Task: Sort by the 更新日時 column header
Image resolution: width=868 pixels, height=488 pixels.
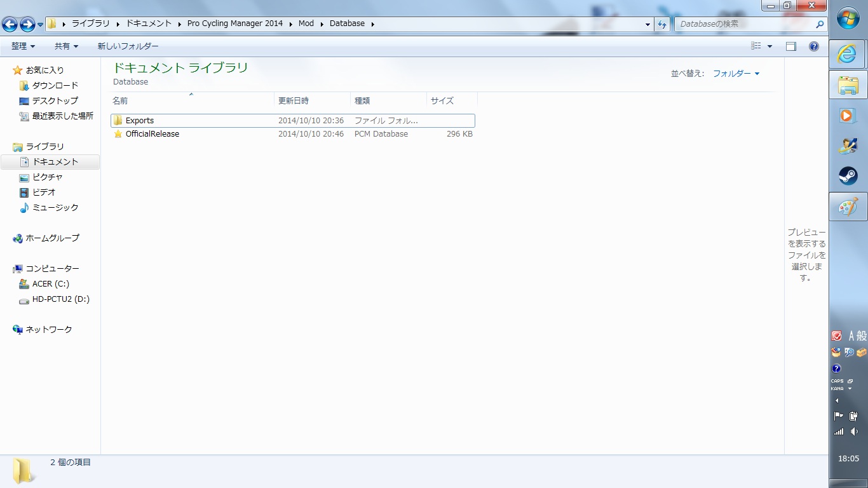Action: [x=294, y=100]
